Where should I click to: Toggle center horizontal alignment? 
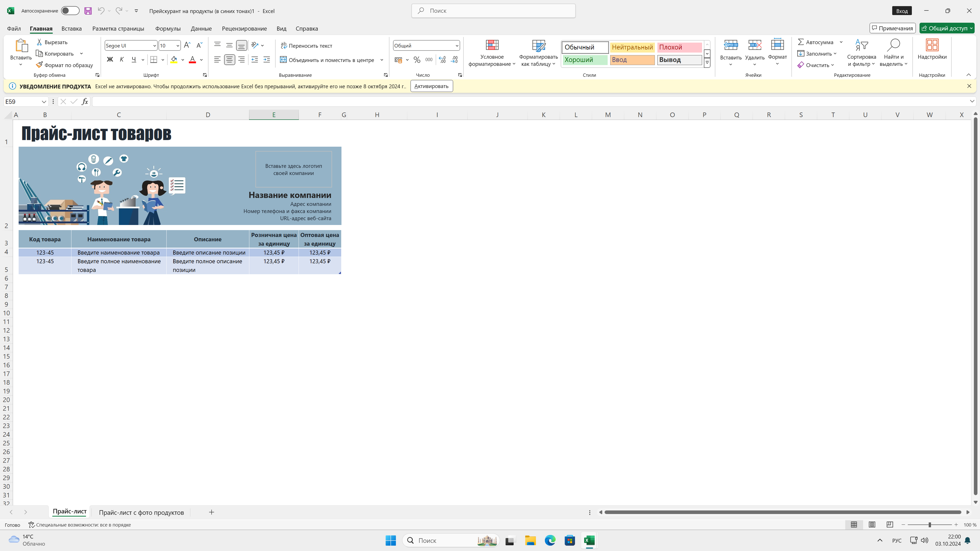tap(229, 60)
